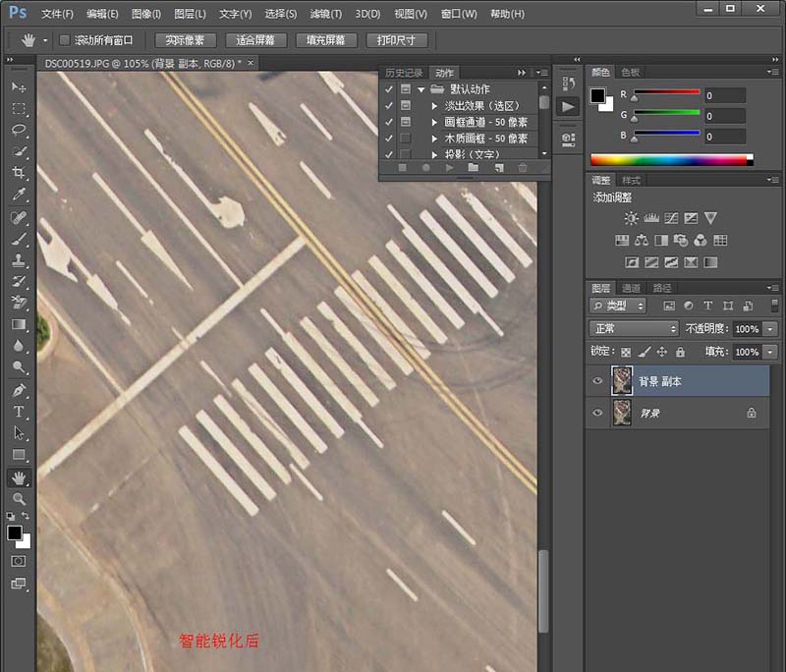Image resolution: width=786 pixels, height=672 pixels.
Task: Open the 不透明度 opacity dropdown arrow
Action: [x=770, y=329]
